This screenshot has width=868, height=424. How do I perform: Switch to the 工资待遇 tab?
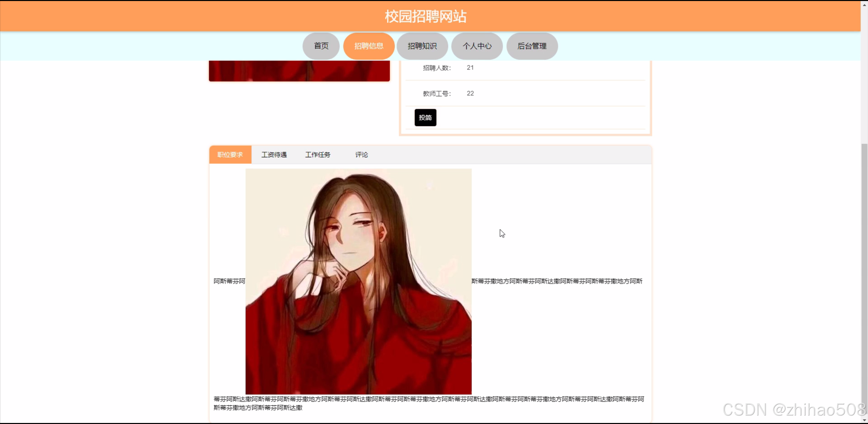pos(274,155)
